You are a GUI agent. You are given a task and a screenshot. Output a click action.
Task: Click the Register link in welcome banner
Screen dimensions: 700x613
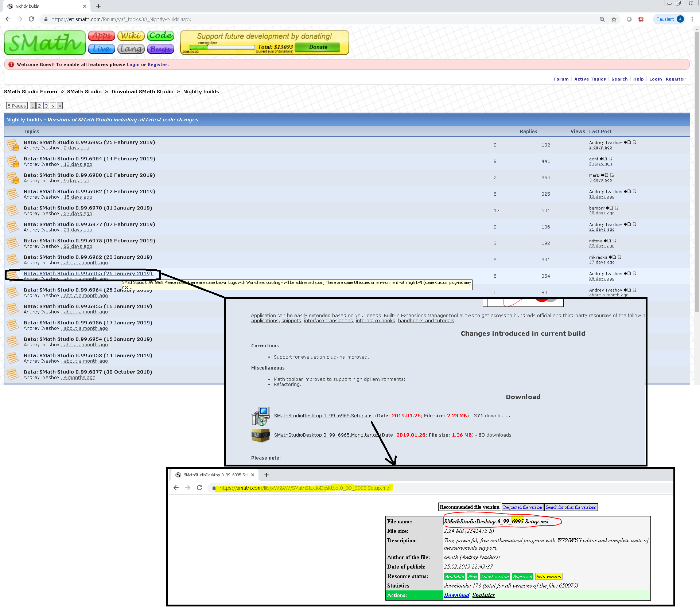coord(157,65)
